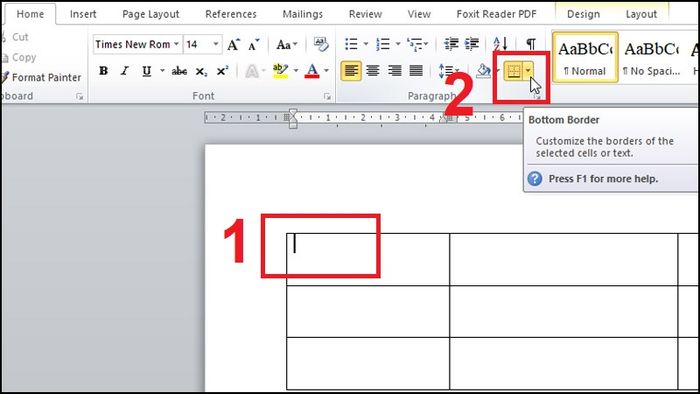Open Font dialog launcher
The image size is (700, 394).
(327, 96)
